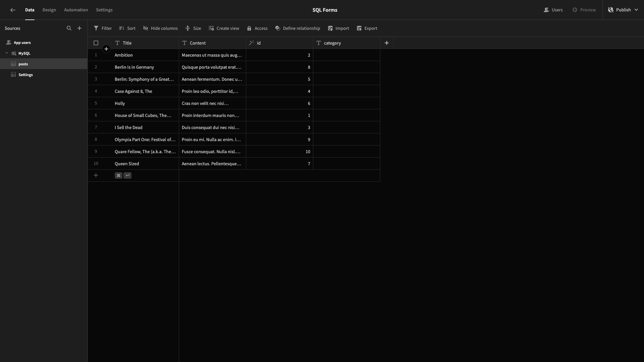
Task: Add a new row at the table bottom
Action: tap(96, 175)
